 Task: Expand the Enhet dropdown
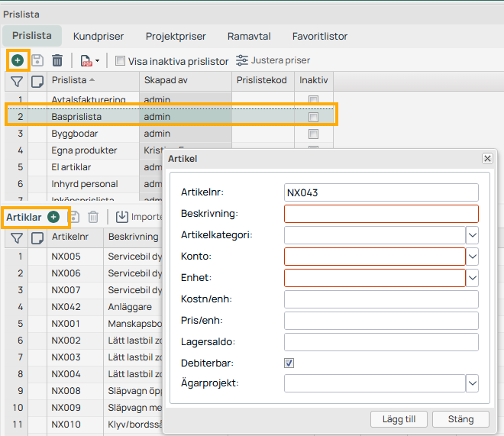[x=473, y=278]
